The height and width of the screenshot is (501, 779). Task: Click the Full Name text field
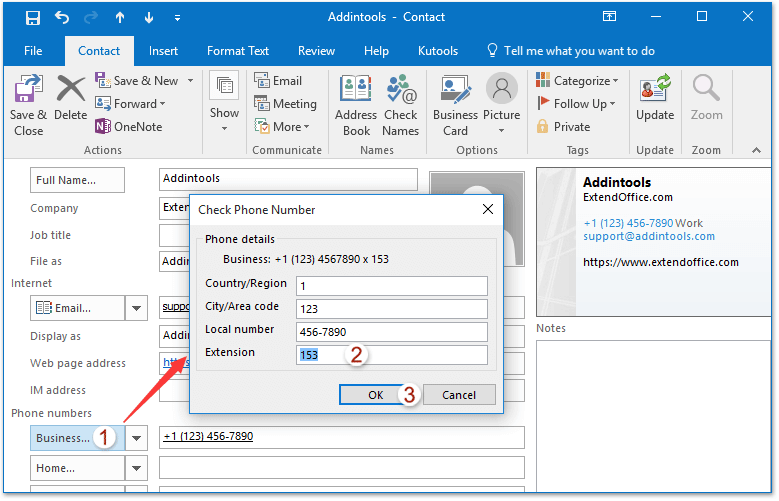pos(288,178)
